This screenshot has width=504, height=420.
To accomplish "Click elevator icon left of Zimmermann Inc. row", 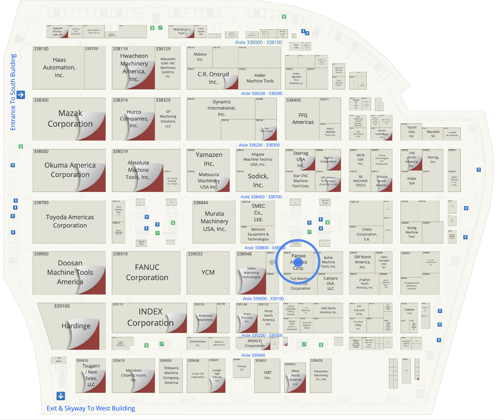I will point(146,345).
